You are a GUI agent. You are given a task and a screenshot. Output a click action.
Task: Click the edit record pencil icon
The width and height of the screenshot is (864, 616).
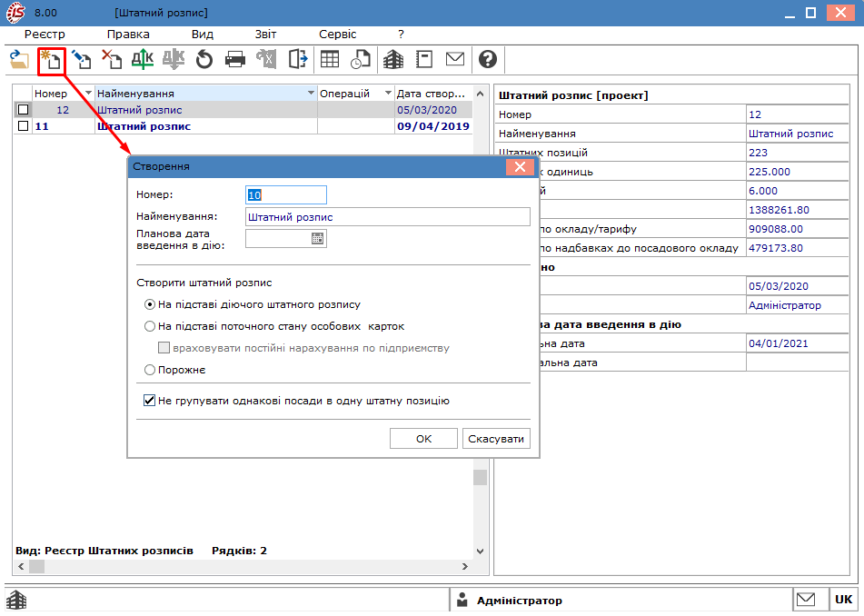[82, 59]
